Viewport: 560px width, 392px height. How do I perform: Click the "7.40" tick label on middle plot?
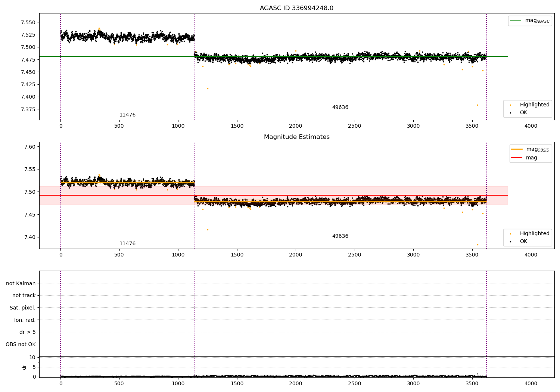pyautogui.click(x=29, y=237)
